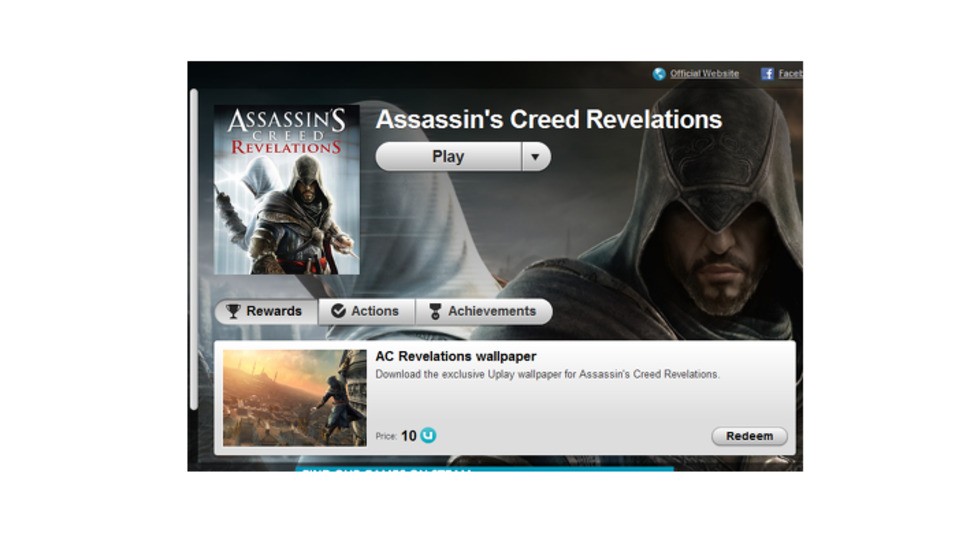This screenshot has height=545, width=970.
Task: Open the Official Website link
Action: 704,73
